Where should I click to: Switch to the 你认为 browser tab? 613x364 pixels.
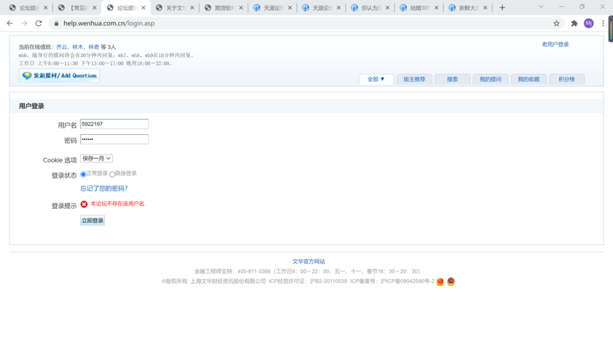pos(370,7)
